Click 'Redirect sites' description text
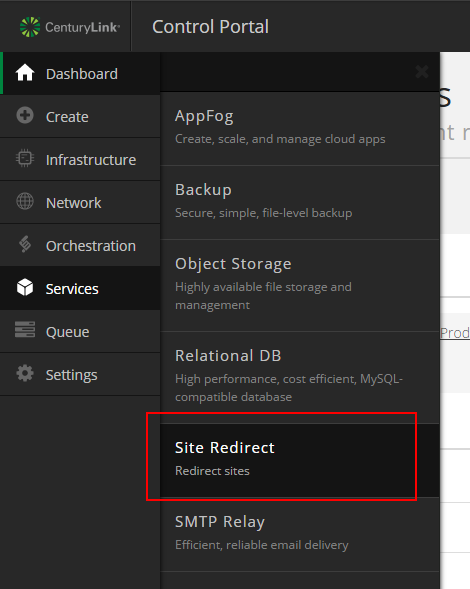 tap(212, 471)
